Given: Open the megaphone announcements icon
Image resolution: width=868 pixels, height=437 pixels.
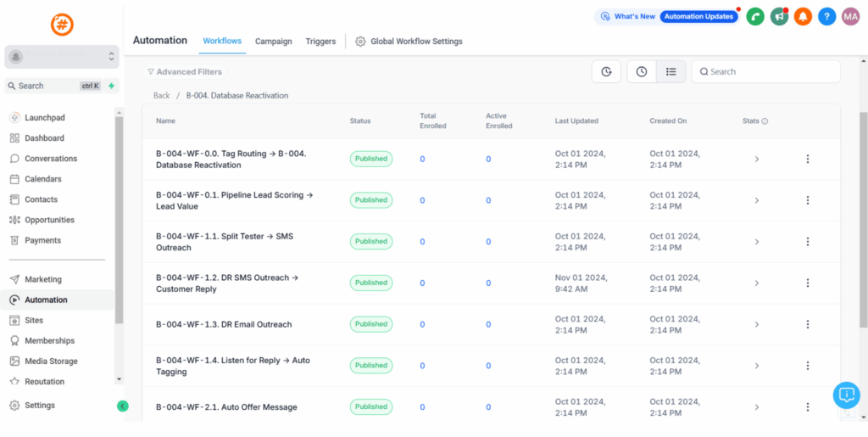Looking at the screenshot, I should (779, 16).
